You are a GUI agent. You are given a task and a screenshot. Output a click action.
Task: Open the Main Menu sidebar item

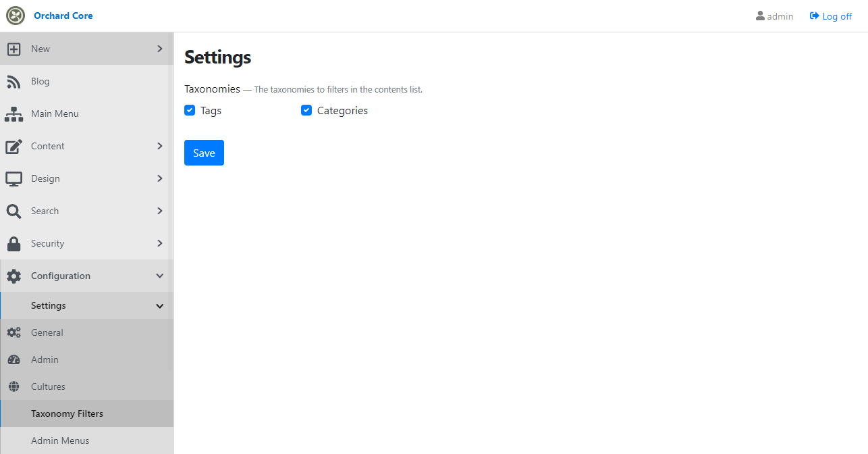click(x=86, y=113)
